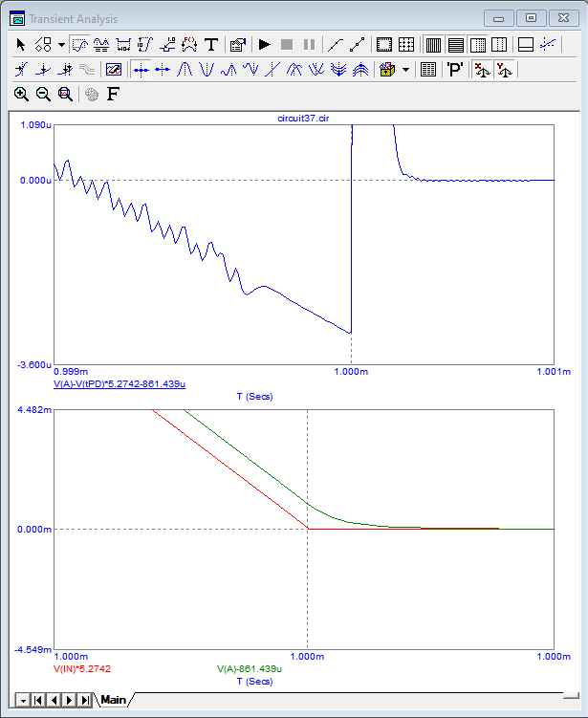Run the transient analysis
Viewport: 588px width, 718px height.
point(264,44)
